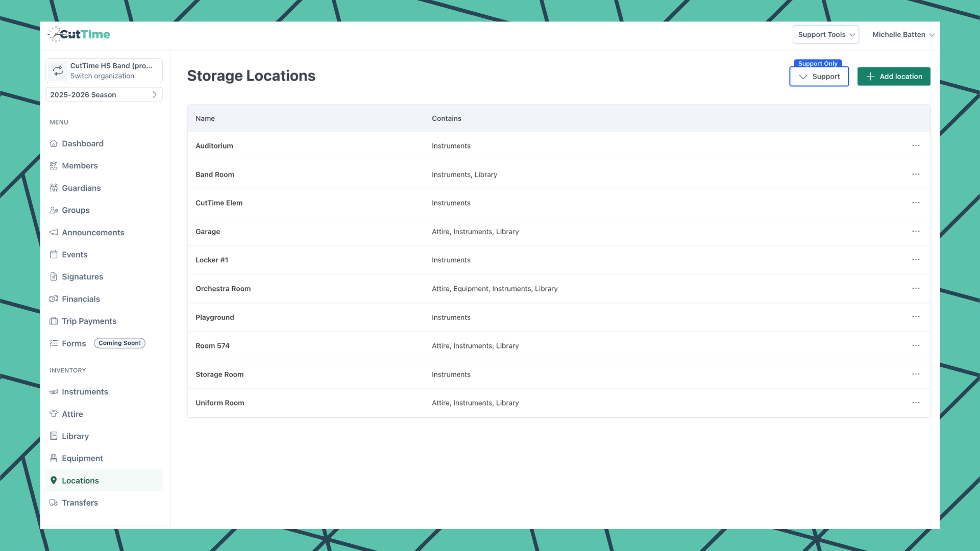Expand the Michelle Batten account menu
This screenshot has width=980, height=551.
902,34
